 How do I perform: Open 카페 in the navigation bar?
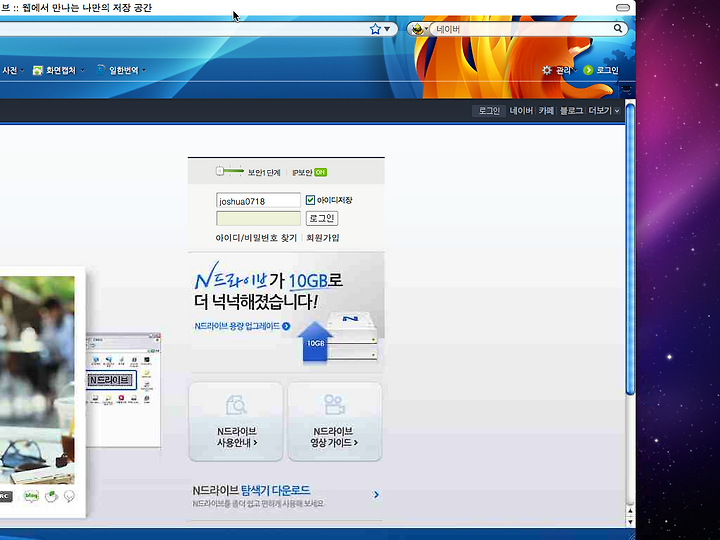[x=546, y=111]
